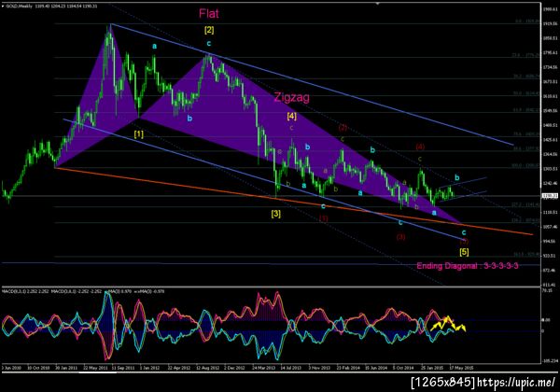560x392 pixels.
Task: Click the "1 Jan 2012" date on the time axis
Action: point(149,368)
